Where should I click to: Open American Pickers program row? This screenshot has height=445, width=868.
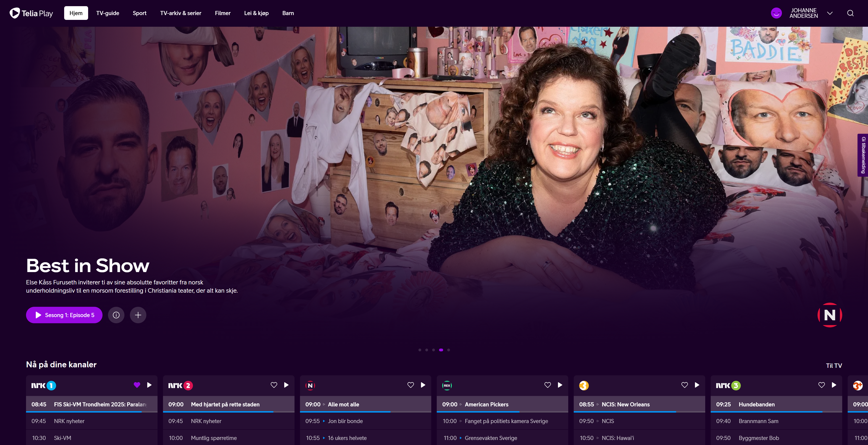502,404
